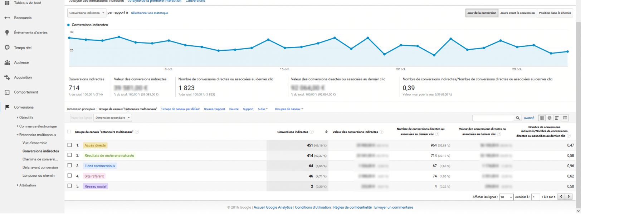644x220 pixels.
Task: Open the Afficher les lignes dropdown
Action: (x=506, y=197)
